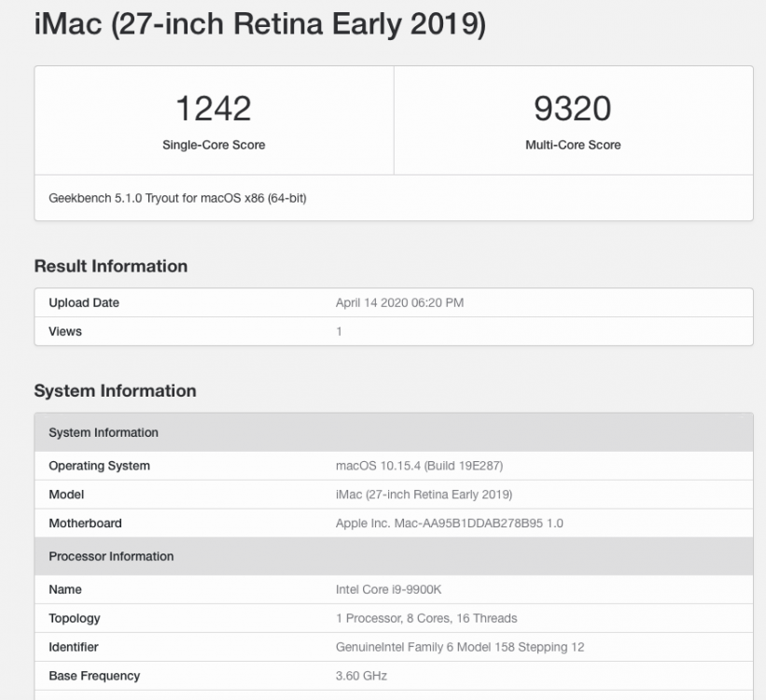Click the Base Frequency row label

(94, 676)
